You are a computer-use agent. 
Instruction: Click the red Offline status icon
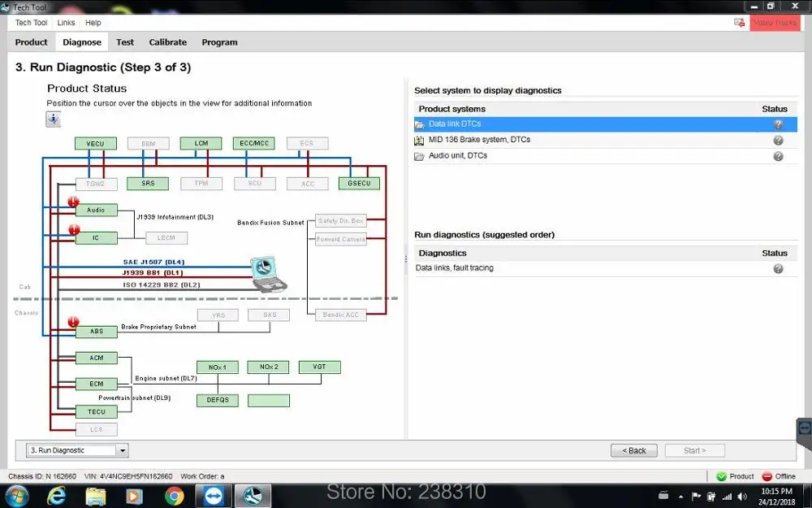click(x=767, y=476)
